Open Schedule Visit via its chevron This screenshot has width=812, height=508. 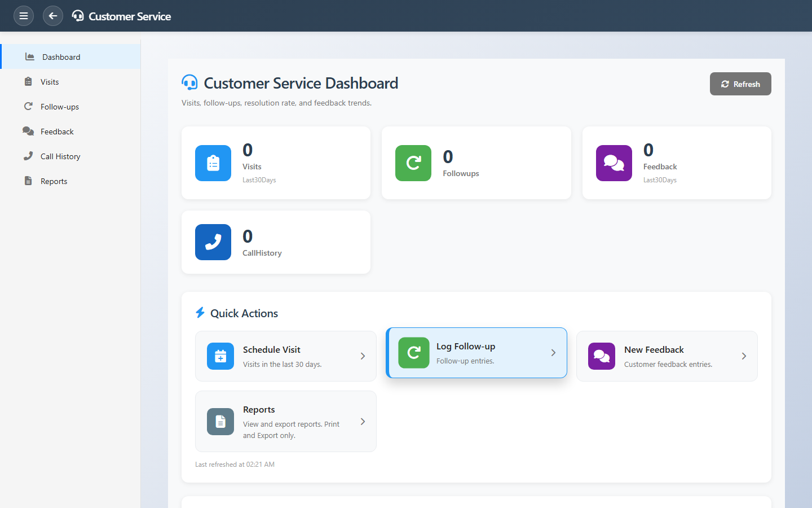click(363, 356)
